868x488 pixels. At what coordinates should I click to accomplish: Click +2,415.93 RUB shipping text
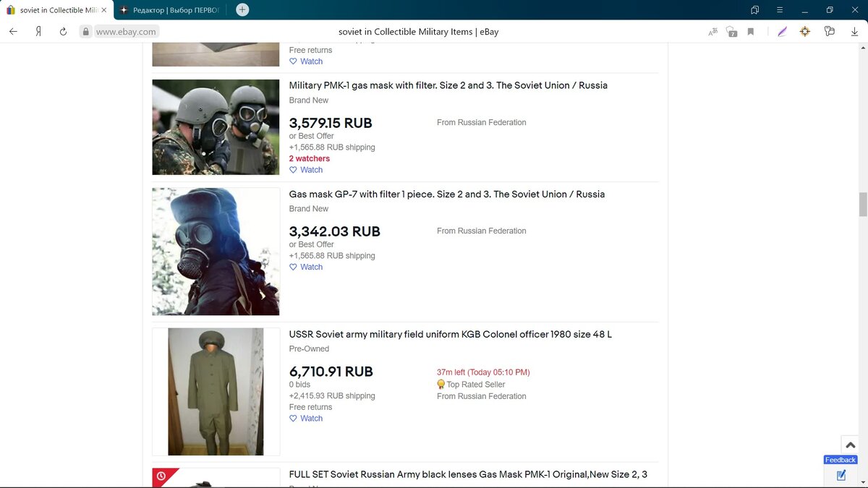coord(332,395)
